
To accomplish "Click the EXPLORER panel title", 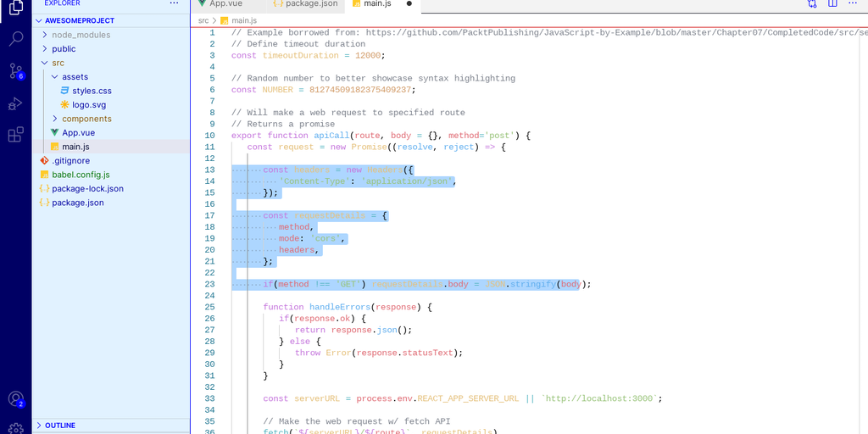I will click(x=63, y=3).
